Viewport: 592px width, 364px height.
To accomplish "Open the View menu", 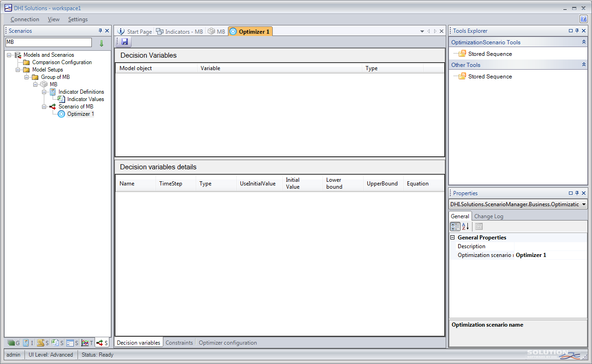I will 54,19.
